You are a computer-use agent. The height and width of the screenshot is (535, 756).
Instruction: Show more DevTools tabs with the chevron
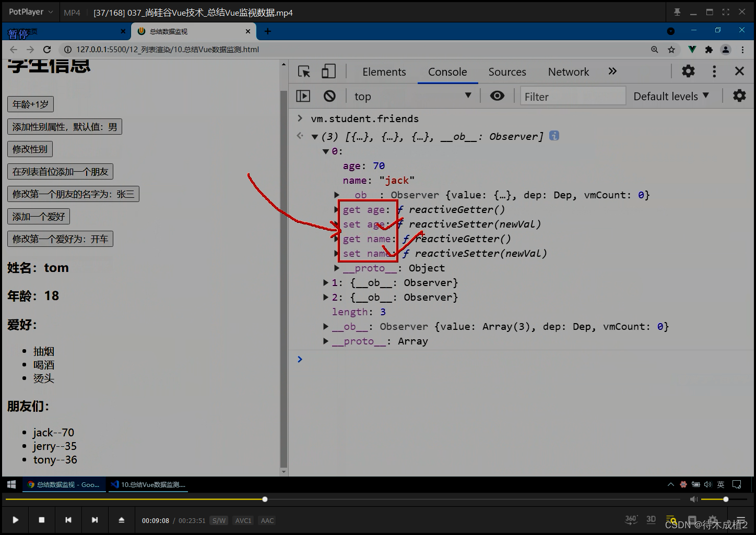[x=612, y=71]
